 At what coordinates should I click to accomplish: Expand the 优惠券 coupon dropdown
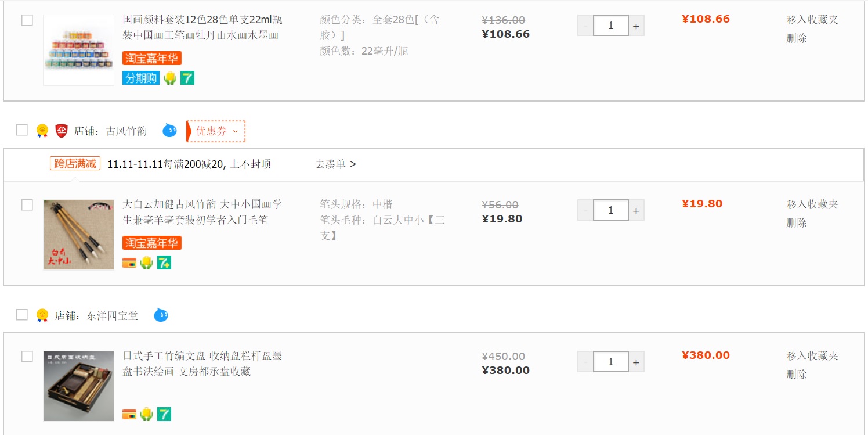coord(216,131)
